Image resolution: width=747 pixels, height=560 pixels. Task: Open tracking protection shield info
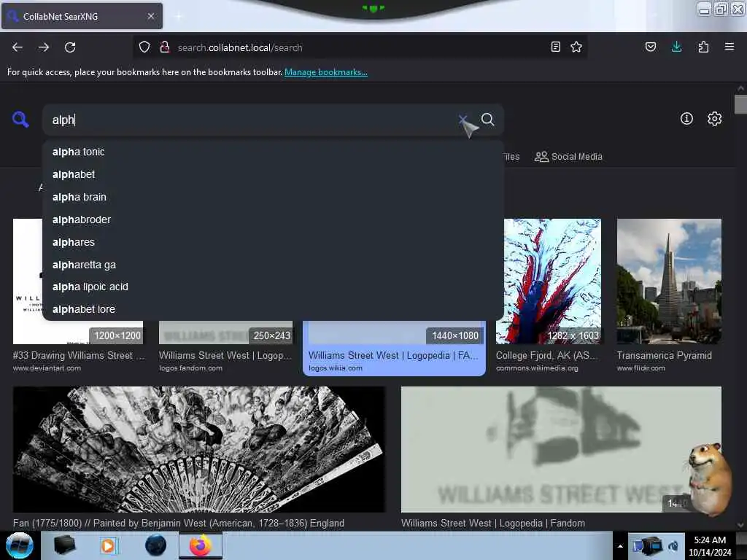[144, 47]
